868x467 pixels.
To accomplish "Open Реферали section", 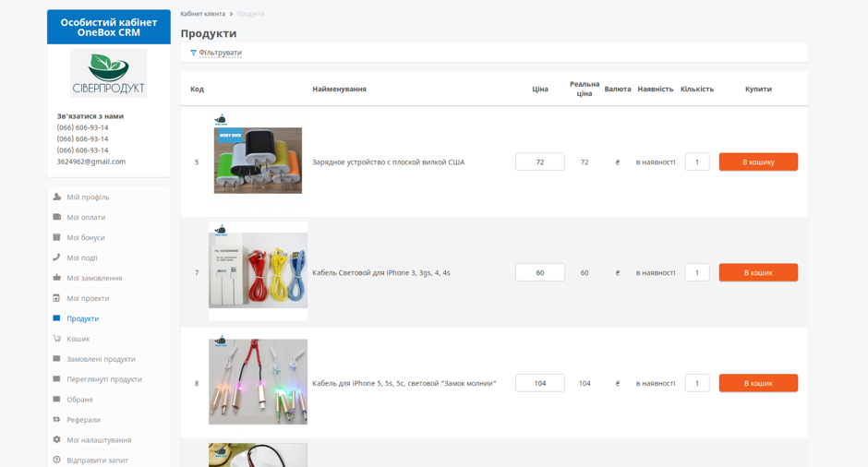I will (x=84, y=420).
